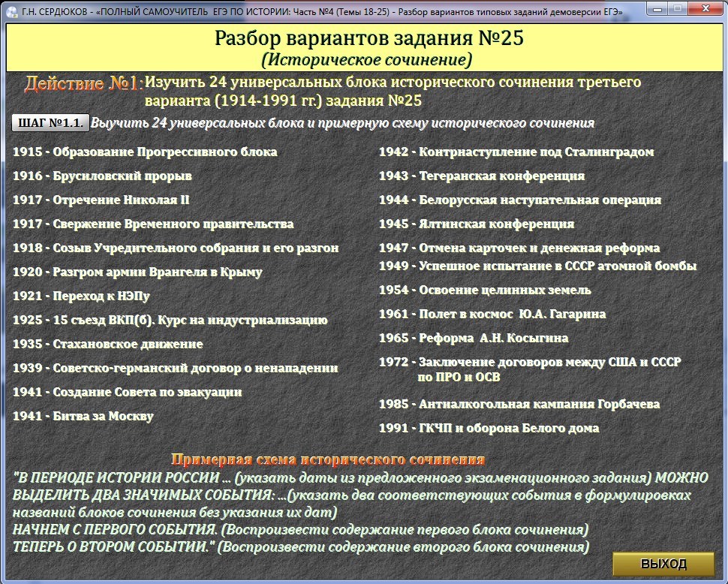
Task: Close the window with the red X
Action: pos(705,8)
